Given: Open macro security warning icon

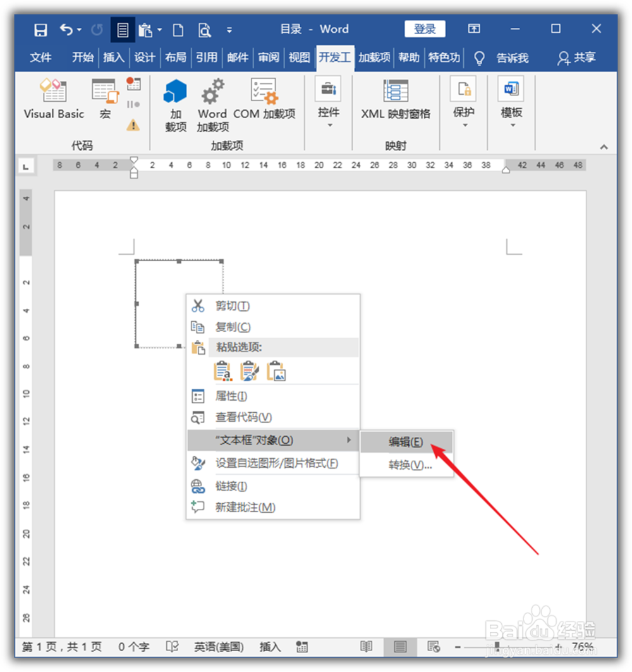Looking at the screenshot, I should click(x=133, y=125).
